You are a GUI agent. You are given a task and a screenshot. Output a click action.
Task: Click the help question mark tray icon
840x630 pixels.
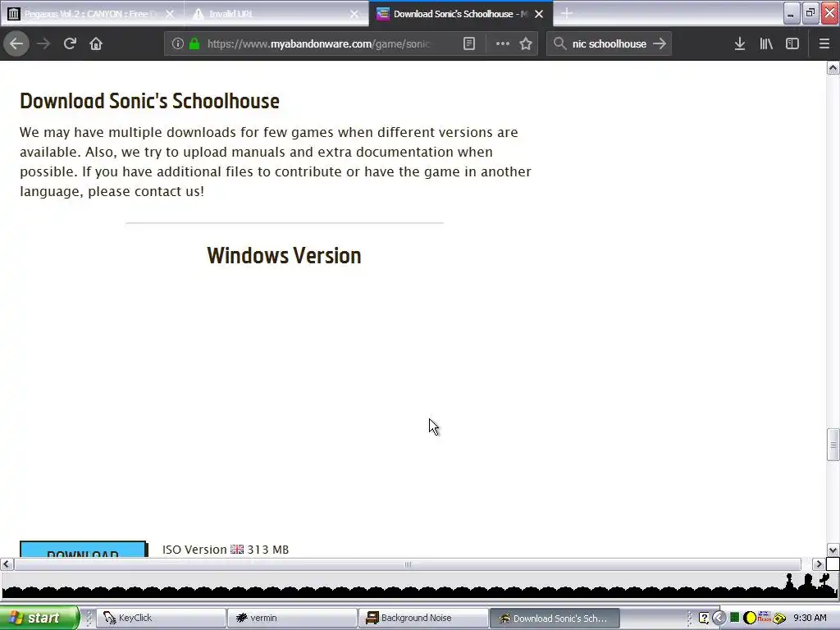(704, 618)
